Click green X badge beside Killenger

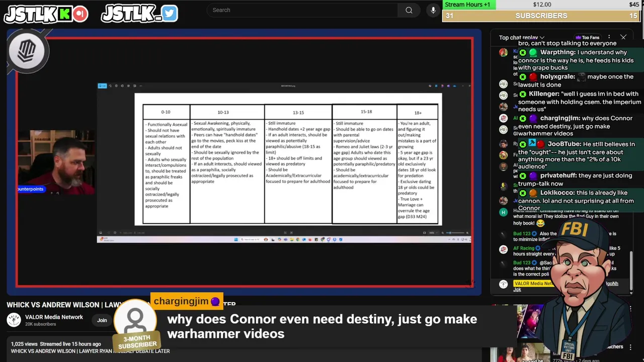[523, 94]
